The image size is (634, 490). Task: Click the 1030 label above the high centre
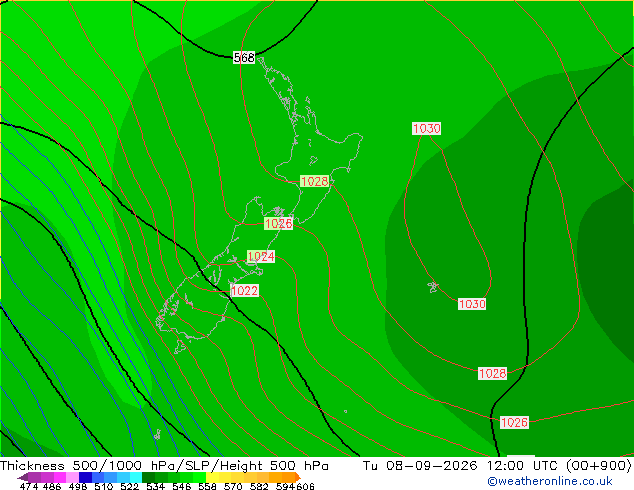427,128
